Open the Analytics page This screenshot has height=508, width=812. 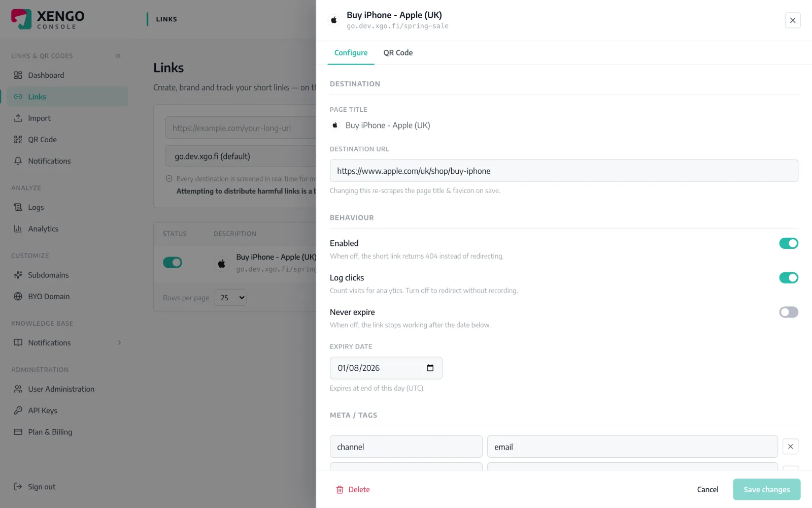click(67, 229)
